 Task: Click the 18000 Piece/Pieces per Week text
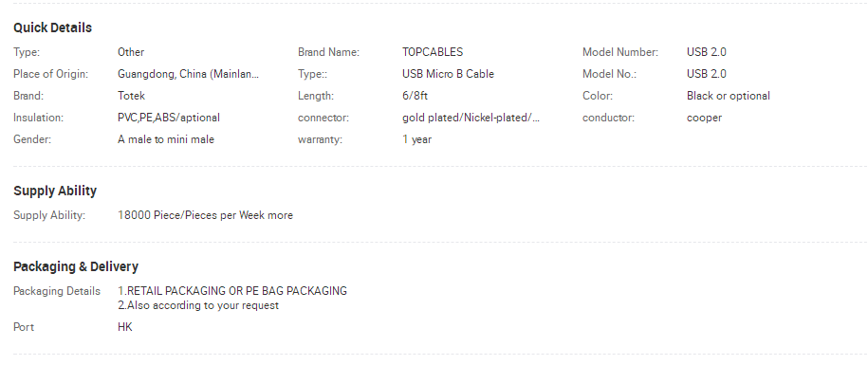[191, 216]
